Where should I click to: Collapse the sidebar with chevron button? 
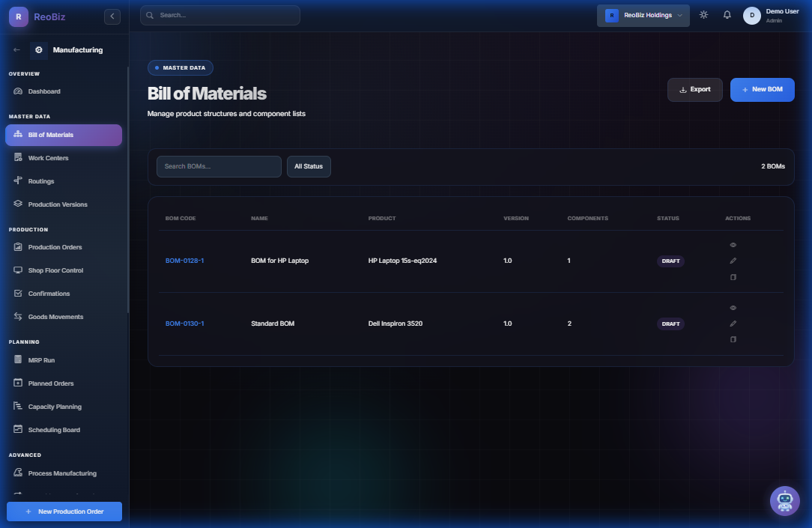[x=112, y=16]
